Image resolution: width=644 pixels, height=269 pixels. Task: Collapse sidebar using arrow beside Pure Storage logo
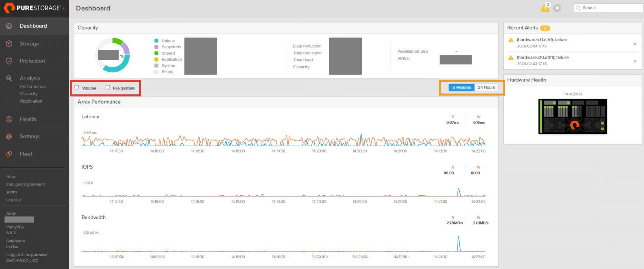64,8
